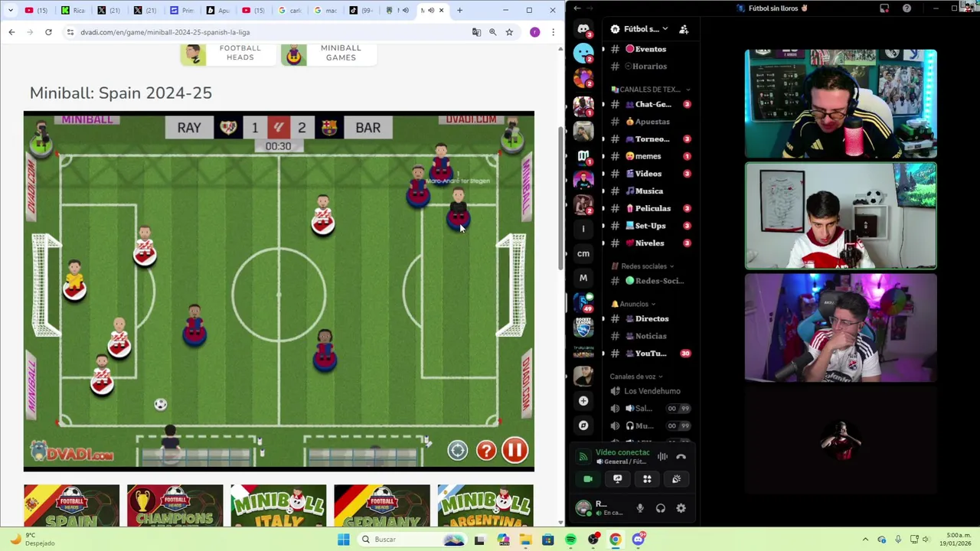980x551 pixels.
Task: Open the zoom magnifier in address bar
Action: pyautogui.click(x=493, y=32)
